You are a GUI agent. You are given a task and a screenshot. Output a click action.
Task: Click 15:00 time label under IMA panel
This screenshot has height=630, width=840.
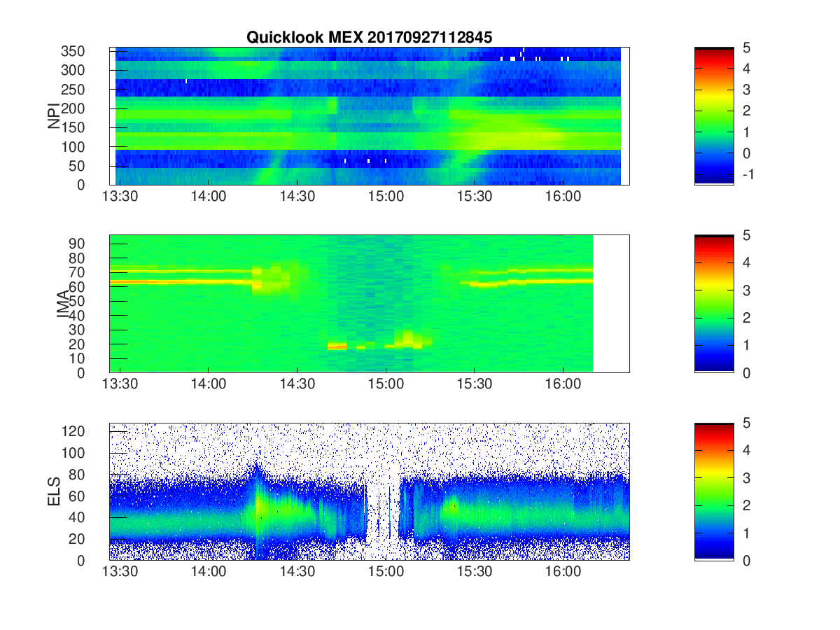(386, 385)
